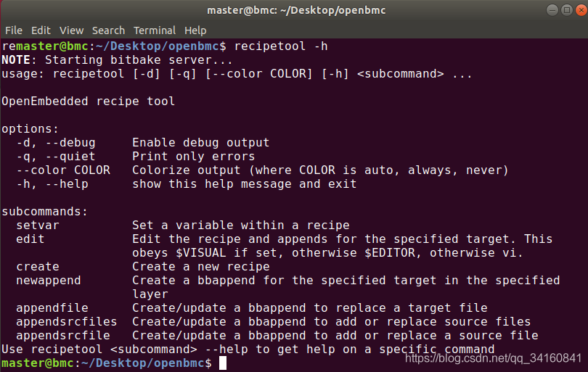
Task: Click the '--color COLOR' option text
Action: click(63, 170)
